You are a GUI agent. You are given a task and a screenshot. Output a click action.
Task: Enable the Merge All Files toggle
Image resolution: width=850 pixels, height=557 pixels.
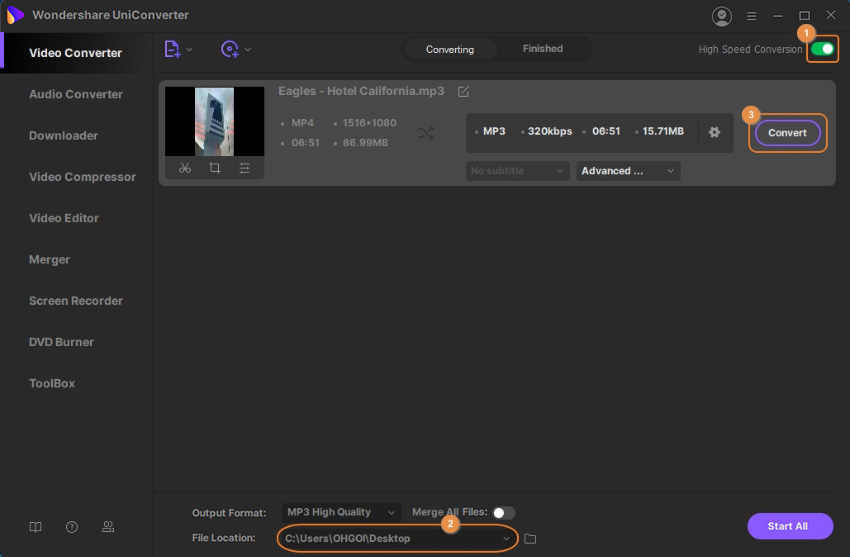pyautogui.click(x=503, y=512)
